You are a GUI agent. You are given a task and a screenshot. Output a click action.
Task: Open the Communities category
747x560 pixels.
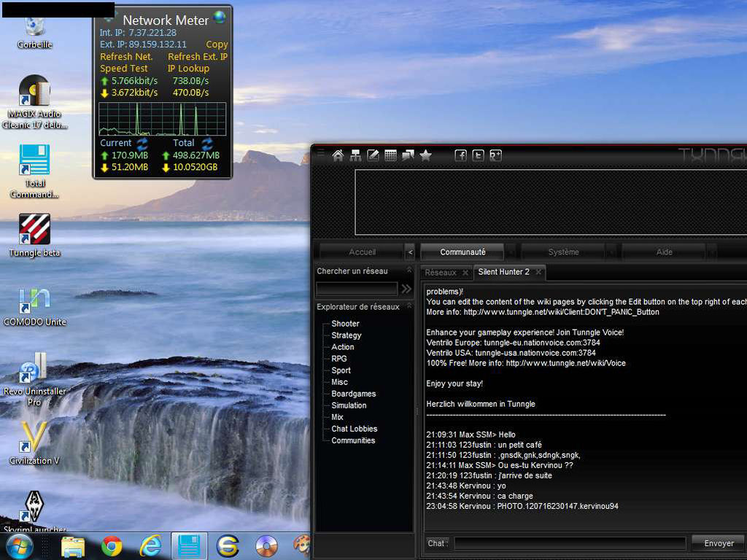[353, 440]
